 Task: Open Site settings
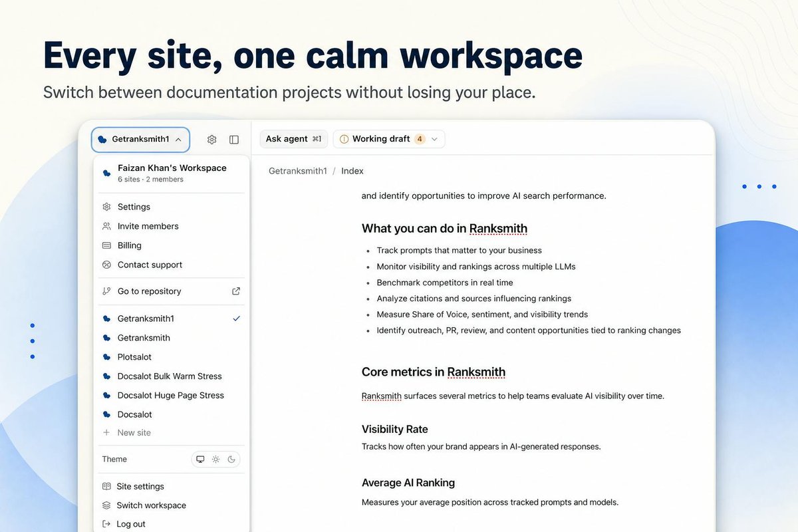(x=172, y=486)
